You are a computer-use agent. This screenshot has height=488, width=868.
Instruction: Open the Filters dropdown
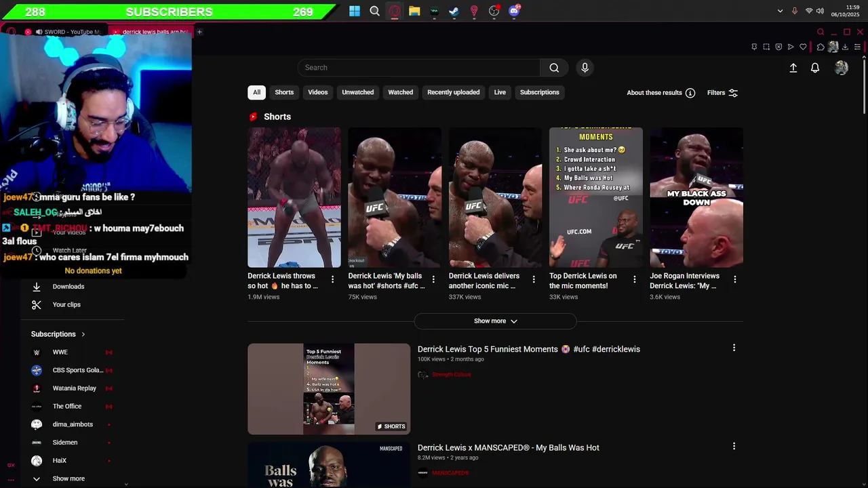[722, 93]
